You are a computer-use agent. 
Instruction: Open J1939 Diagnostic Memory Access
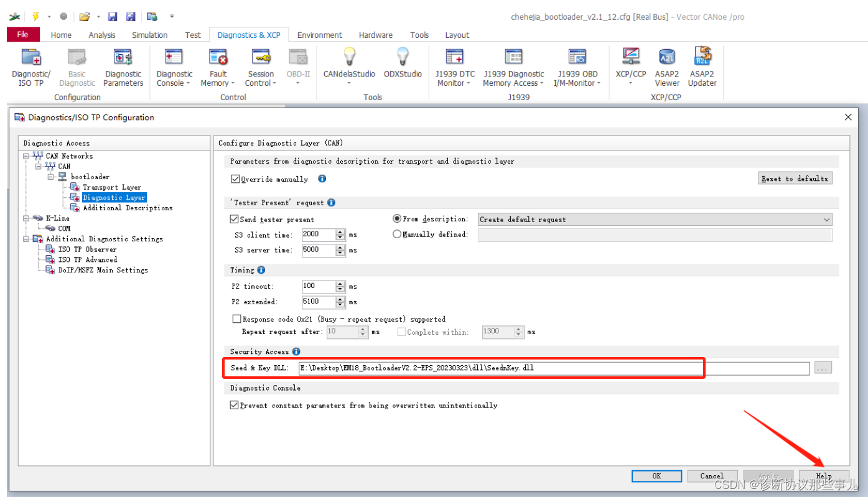pyautogui.click(x=513, y=68)
